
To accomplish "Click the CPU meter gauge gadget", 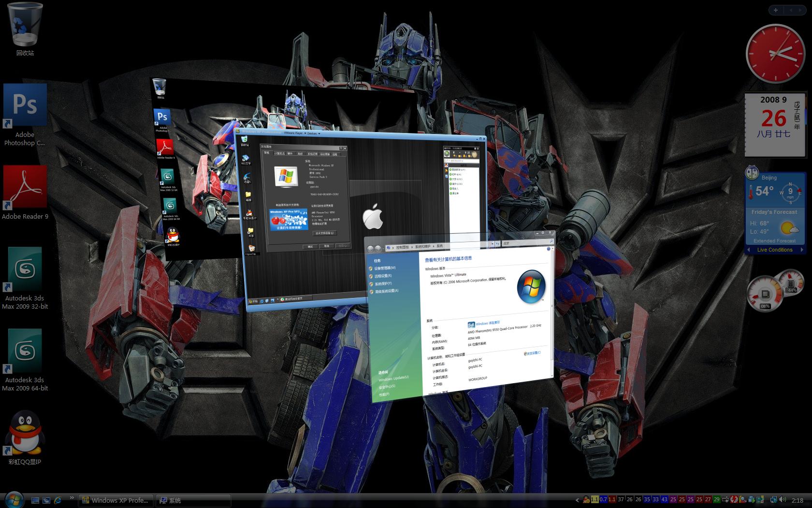I will pyautogui.click(x=765, y=293).
